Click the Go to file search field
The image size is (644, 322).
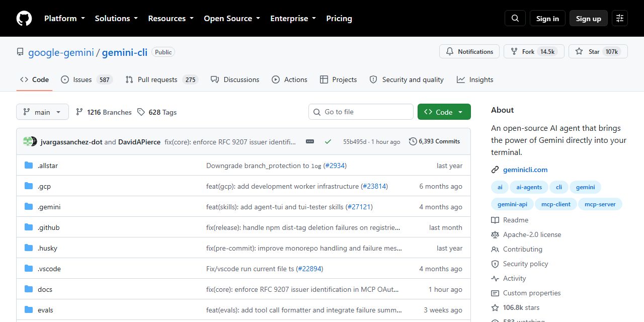(x=361, y=112)
